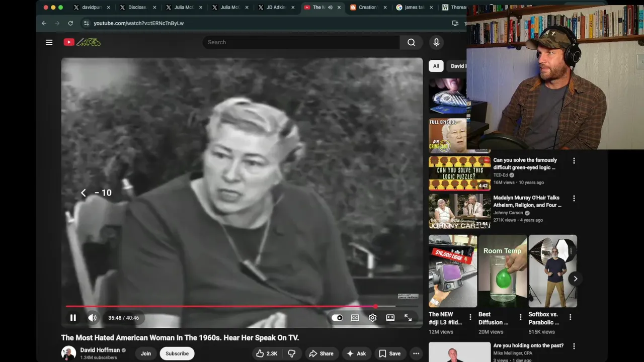Click the video title text
Viewport: 644px width, 362px height.
180,338
